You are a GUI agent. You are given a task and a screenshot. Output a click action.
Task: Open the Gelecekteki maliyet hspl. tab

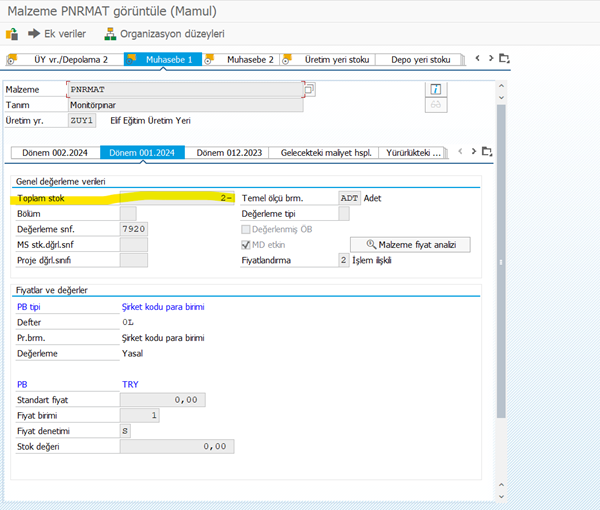tap(325, 153)
